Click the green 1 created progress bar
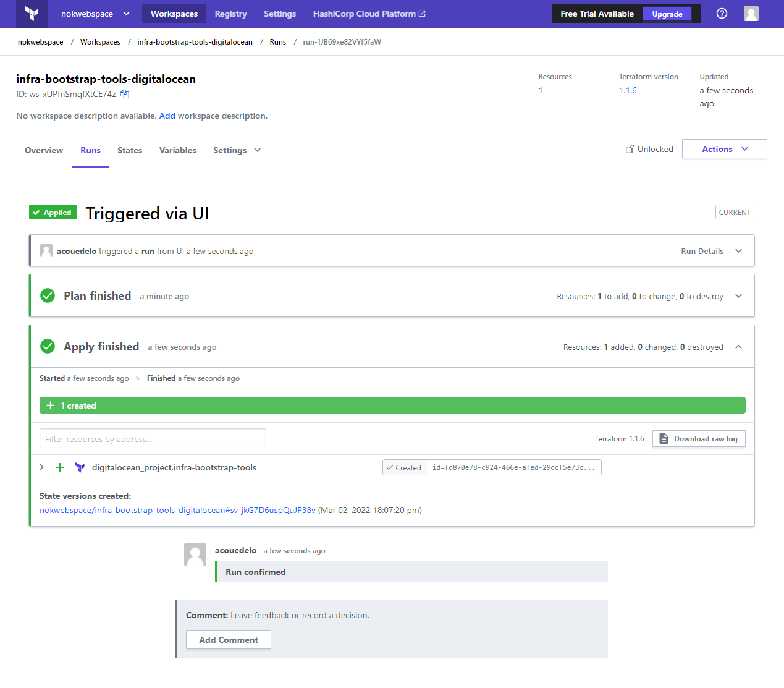The width and height of the screenshot is (784, 688). 392,406
